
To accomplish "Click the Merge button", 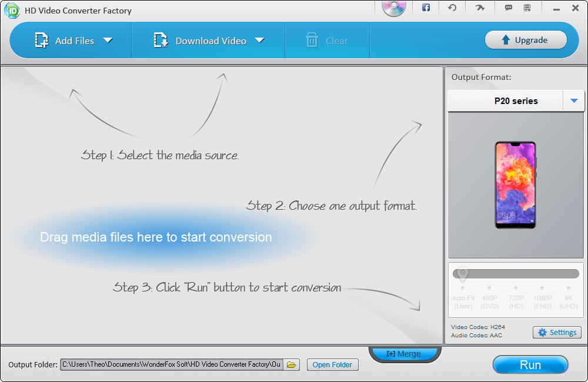I will [x=405, y=354].
